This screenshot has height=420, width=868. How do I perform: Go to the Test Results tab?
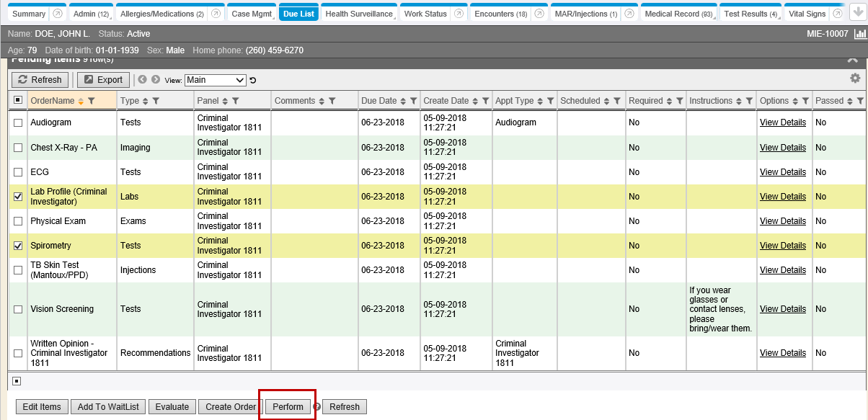(750, 14)
